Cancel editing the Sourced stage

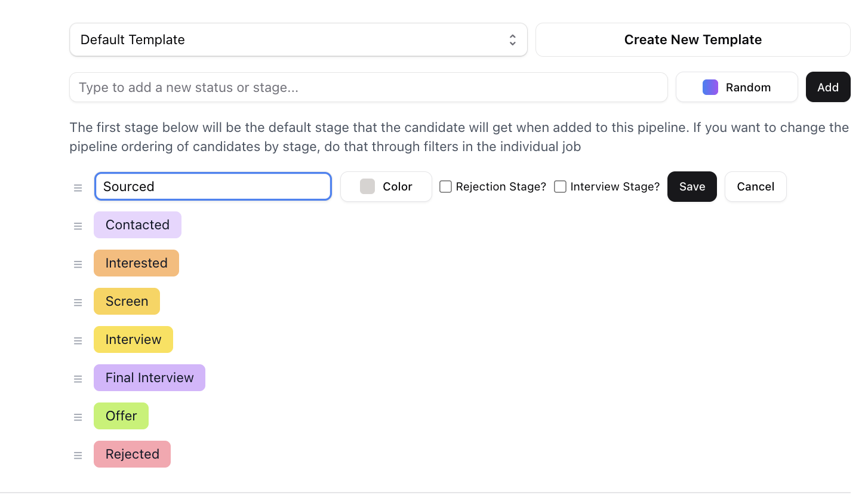(x=756, y=187)
